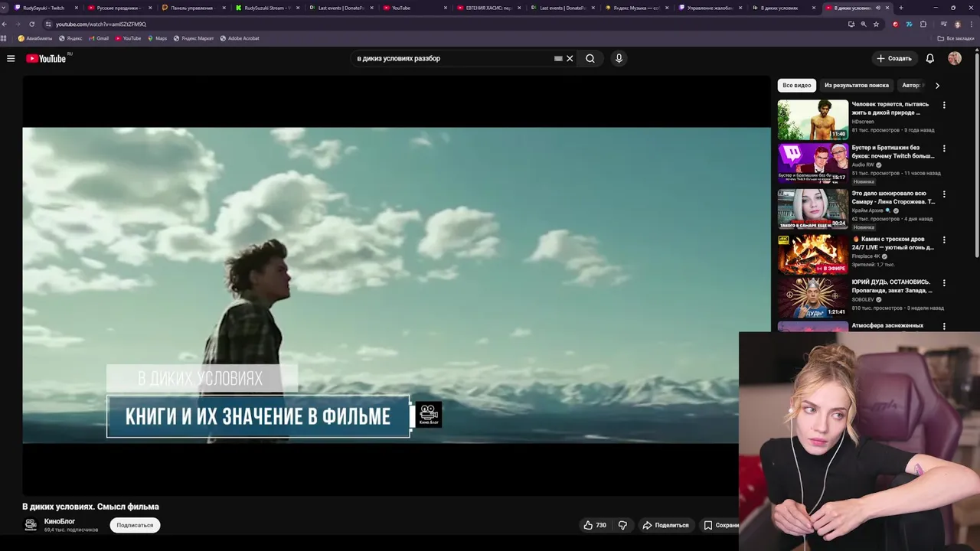Open Gmail bookmark

click(x=98, y=38)
